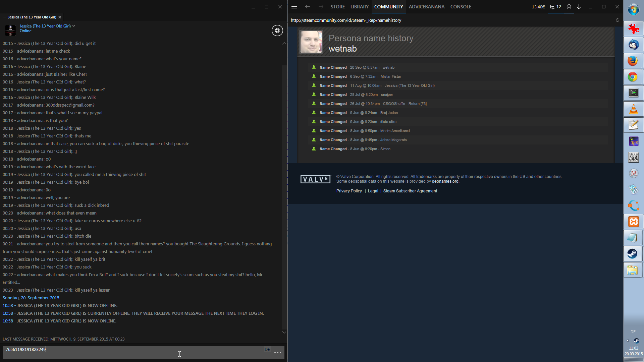Open Steam icon in the taskbar
Screen dimensions: 644x362
pos(633,254)
